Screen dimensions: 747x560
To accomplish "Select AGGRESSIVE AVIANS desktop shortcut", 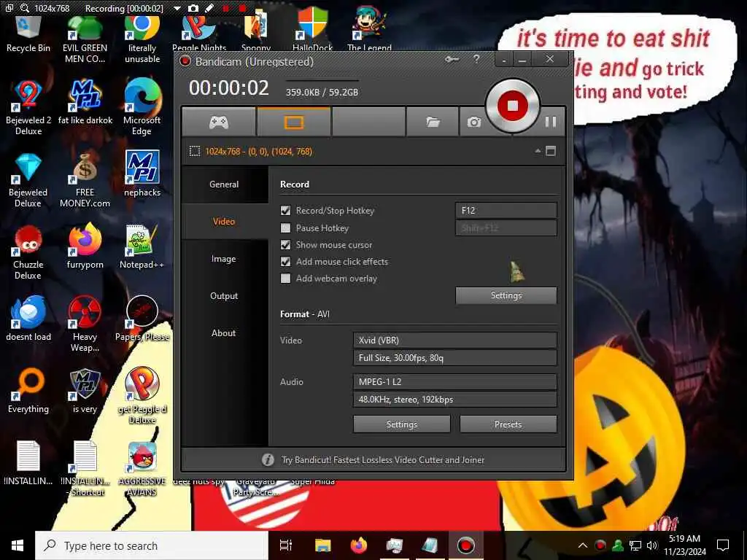I will click(x=142, y=469).
